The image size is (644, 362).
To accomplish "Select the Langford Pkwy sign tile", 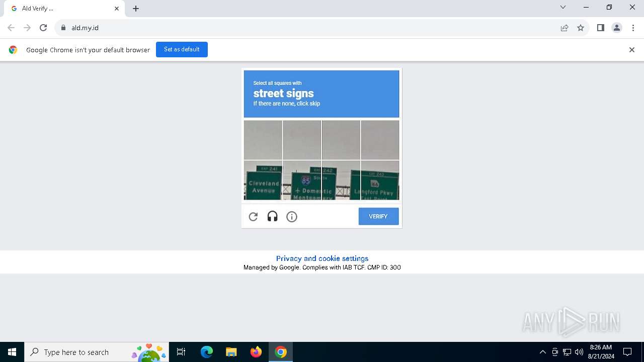I will coord(380,180).
